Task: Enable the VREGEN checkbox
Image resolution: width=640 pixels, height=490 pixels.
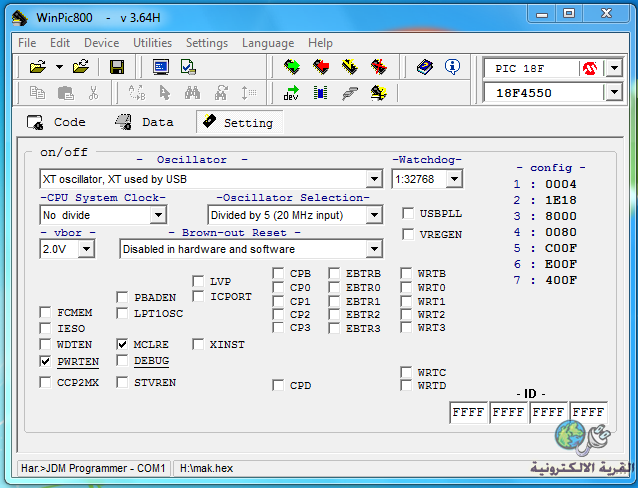Action: point(408,234)
